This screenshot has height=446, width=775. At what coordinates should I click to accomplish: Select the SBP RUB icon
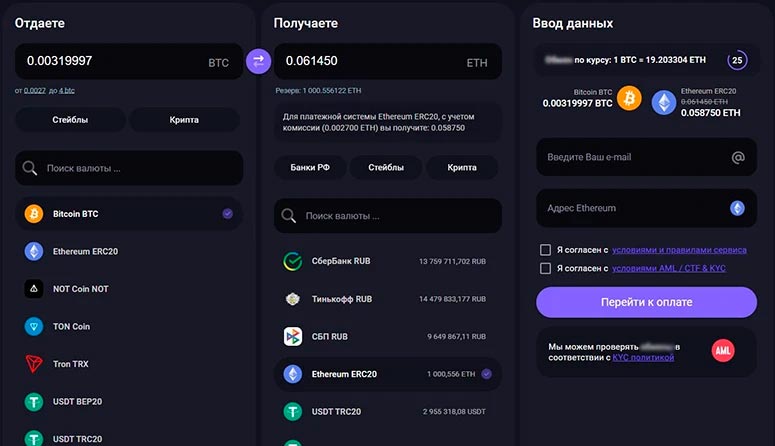click(x=293, y=336)
